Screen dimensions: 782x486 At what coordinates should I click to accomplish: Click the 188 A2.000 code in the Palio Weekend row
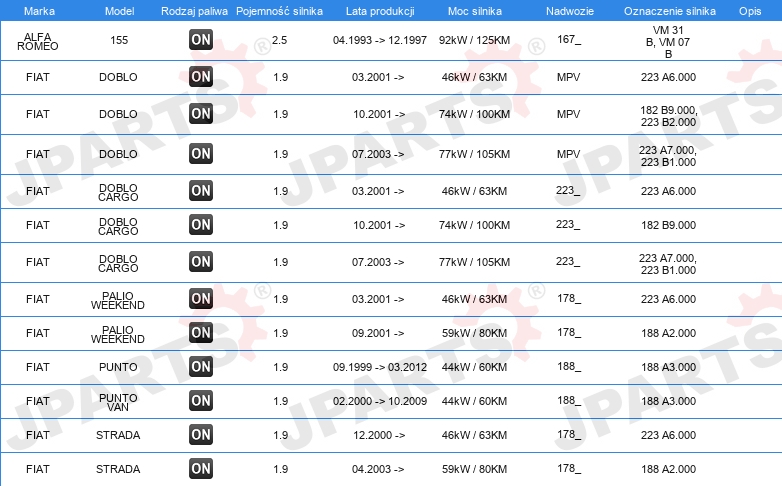[668, 333]
